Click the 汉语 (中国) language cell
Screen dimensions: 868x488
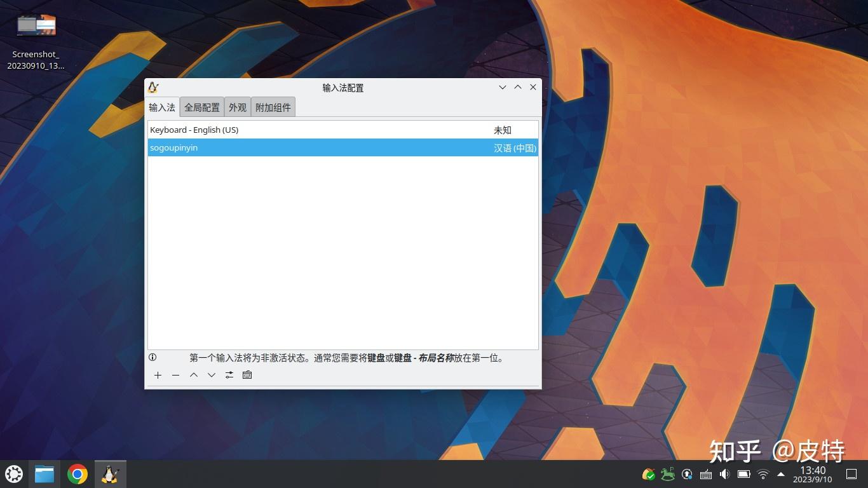pos(515,148)
